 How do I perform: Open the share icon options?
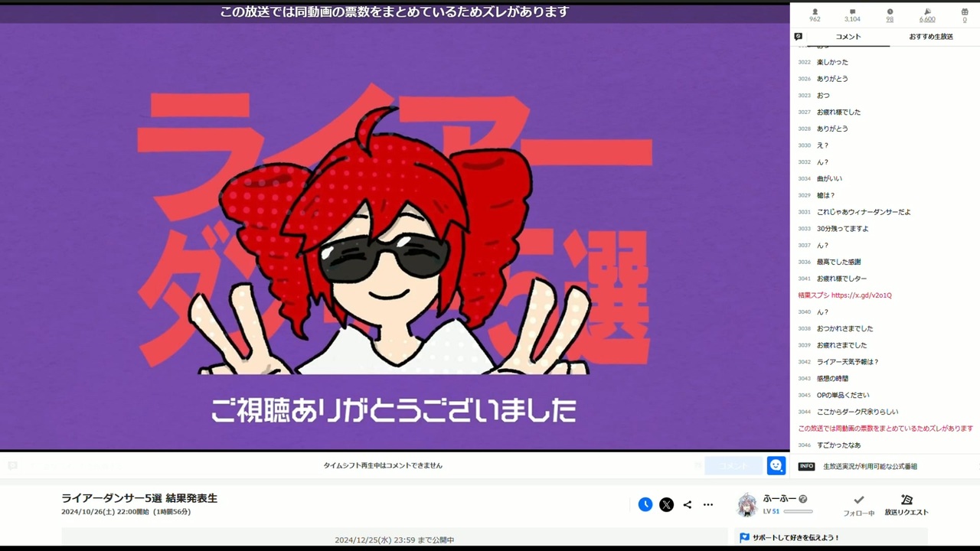tap(688, 504)
